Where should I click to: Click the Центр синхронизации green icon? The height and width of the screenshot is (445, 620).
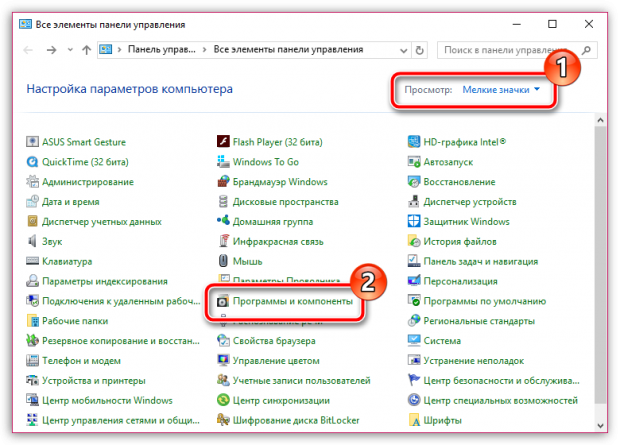[223, 400]
